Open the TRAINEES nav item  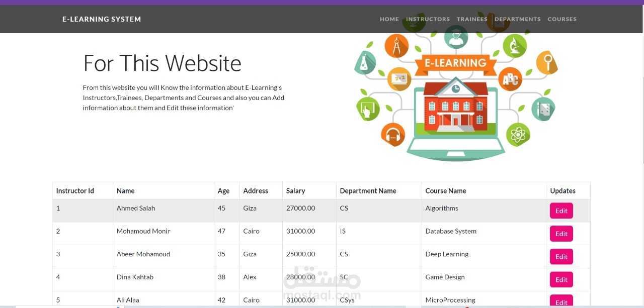click(472, 19)
